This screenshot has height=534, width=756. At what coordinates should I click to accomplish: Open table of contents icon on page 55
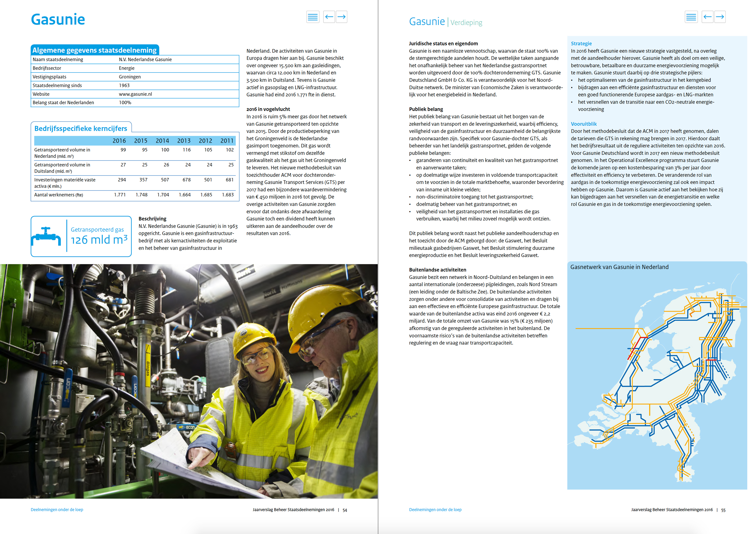(691, 17)
